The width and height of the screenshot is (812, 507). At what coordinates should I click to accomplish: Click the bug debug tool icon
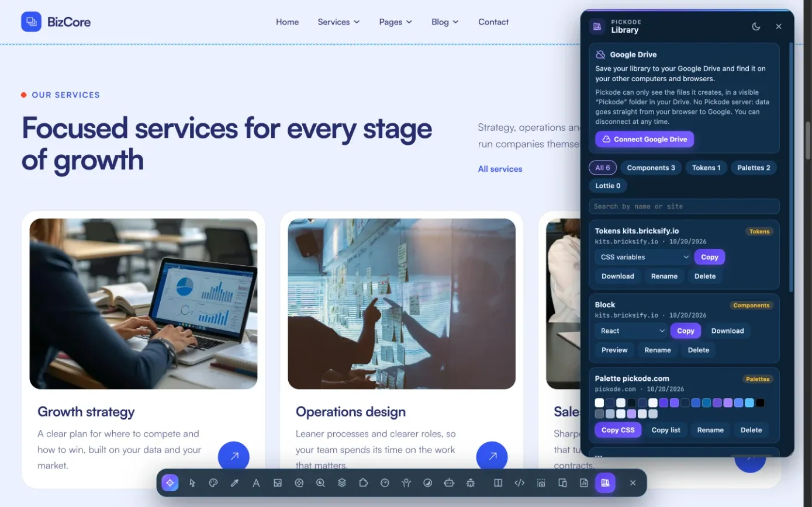(x=471, y=483)
